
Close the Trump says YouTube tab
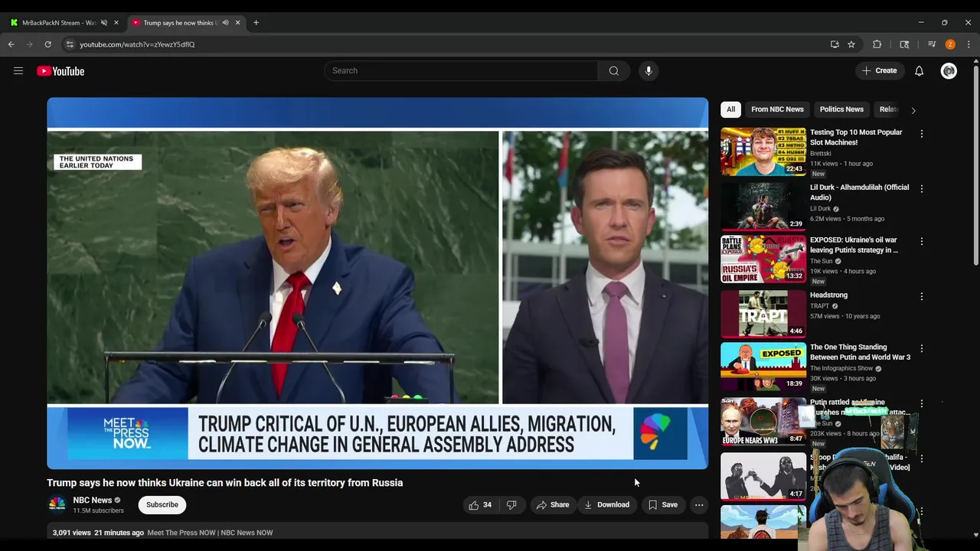click(237, 22)
